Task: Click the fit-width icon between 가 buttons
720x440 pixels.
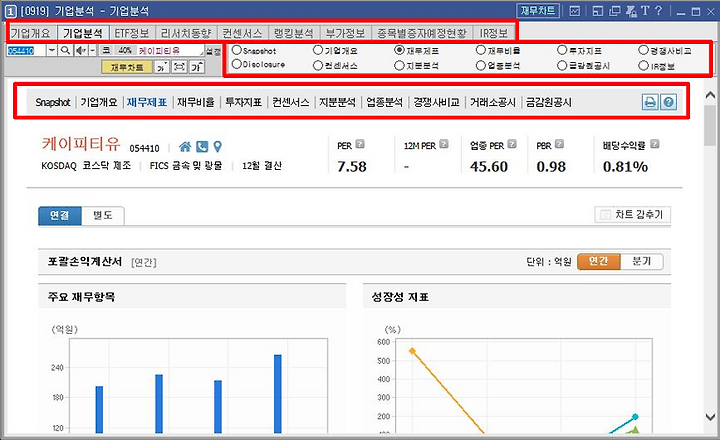Action: pos(179,67)
